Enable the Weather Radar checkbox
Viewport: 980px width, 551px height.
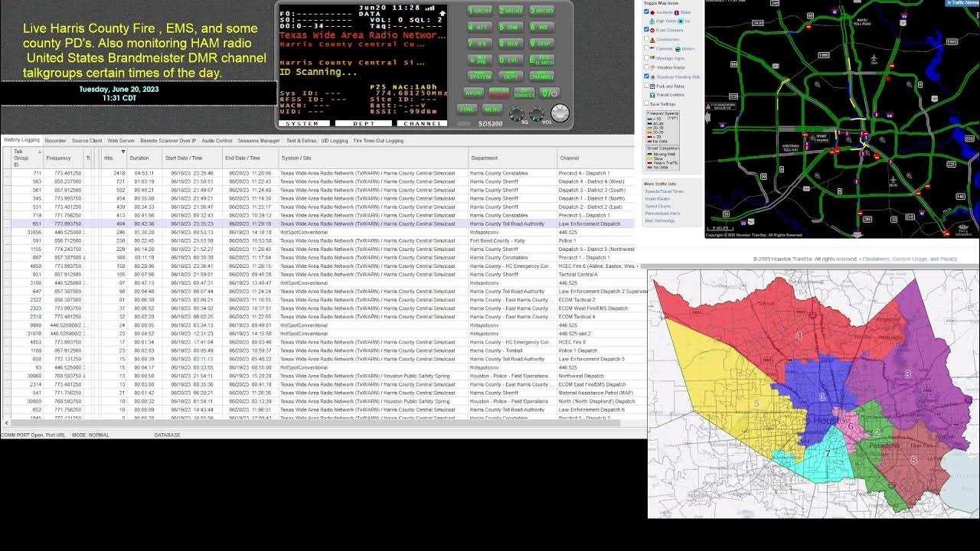tap(646, 67)
